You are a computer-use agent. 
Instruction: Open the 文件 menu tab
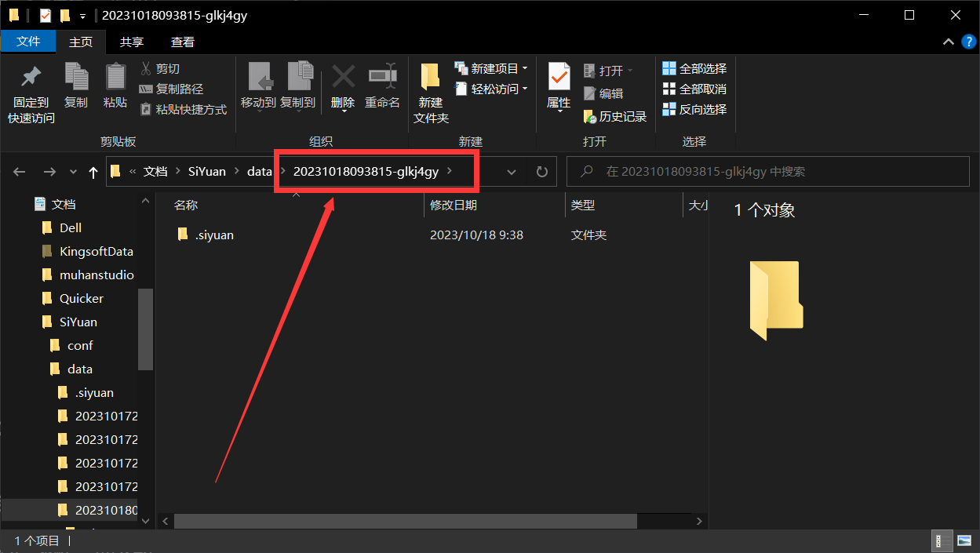pos(28,42)
